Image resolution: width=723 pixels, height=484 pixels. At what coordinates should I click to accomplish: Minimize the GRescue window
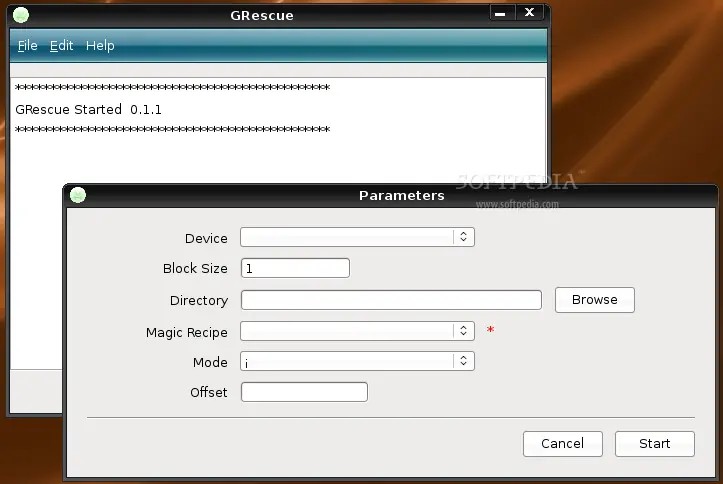pyautogui.click(x=500, y=13)
